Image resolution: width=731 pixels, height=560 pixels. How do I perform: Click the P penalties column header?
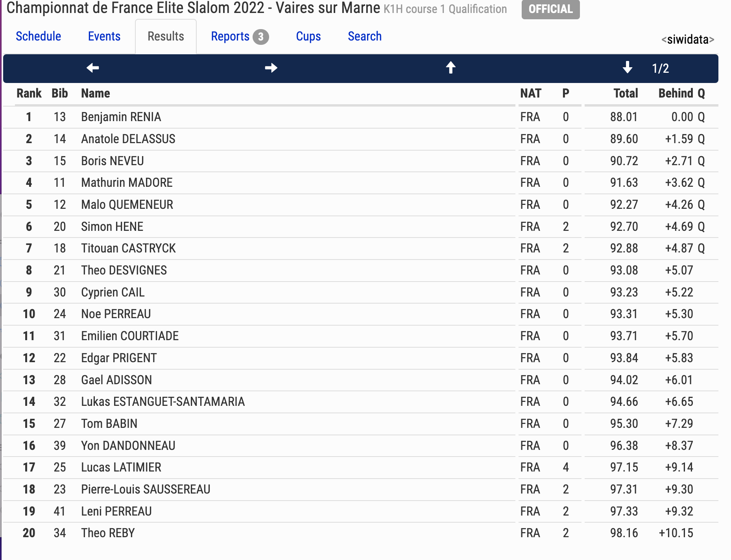click(566, 93)
